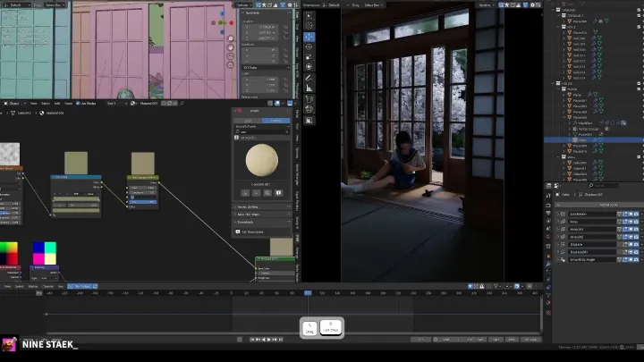Click the Options button in right viewport header

[x=485, y=5]
